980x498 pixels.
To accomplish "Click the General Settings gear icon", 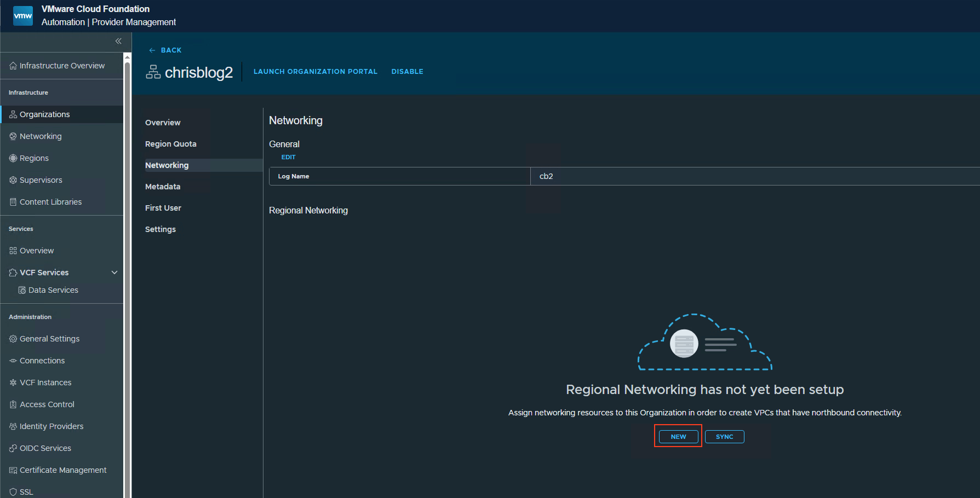I will [13, 339].
